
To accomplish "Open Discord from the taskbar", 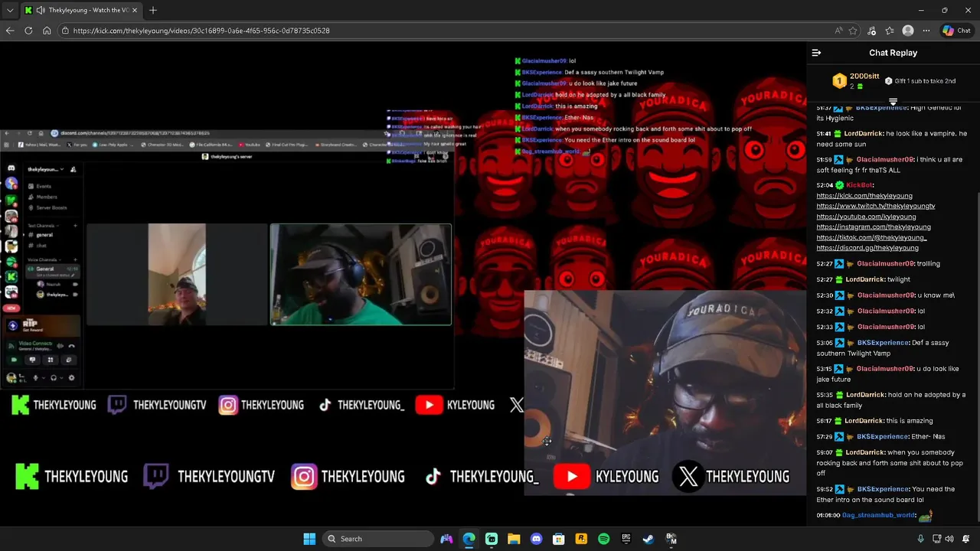I will [536, 539].
